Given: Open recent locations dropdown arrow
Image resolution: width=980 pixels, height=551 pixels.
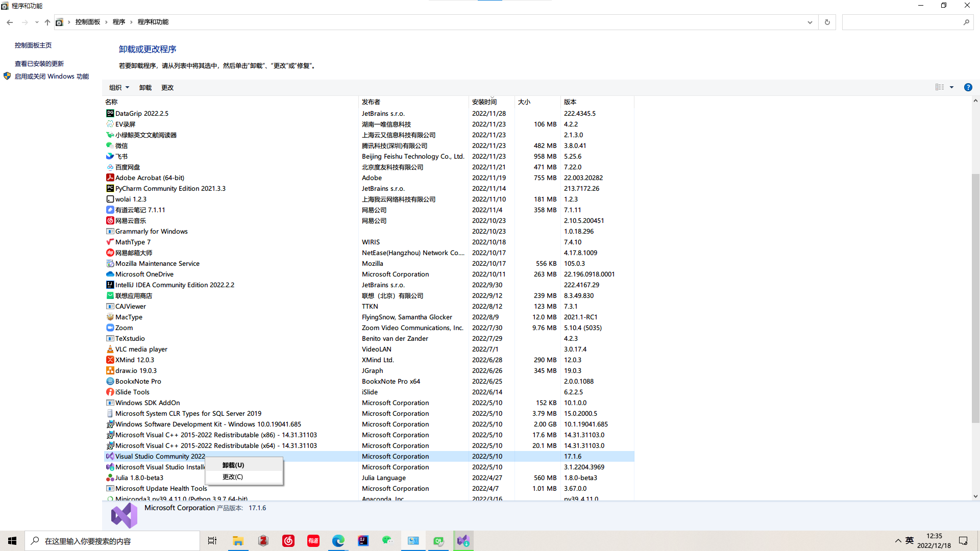Looking at the screenshot, I should coord(37,22).
